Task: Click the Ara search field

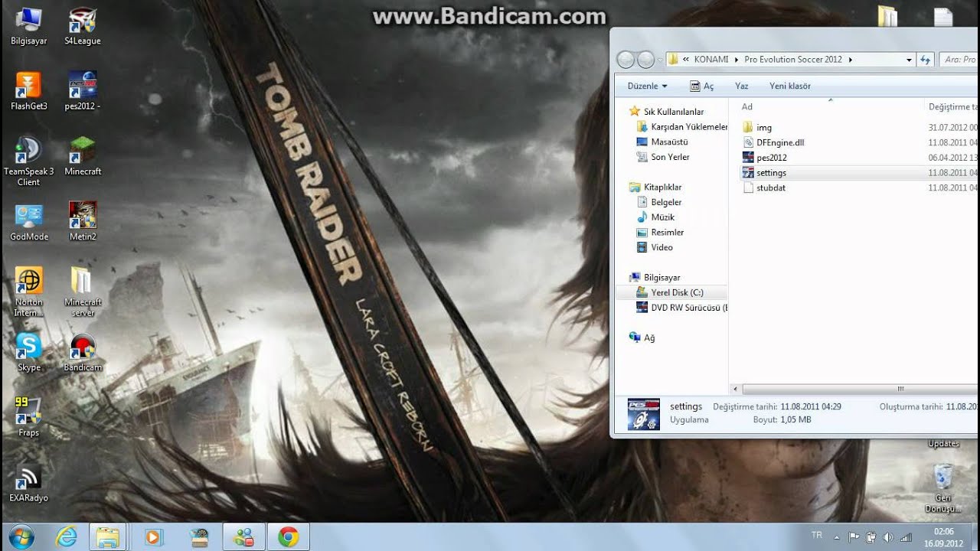Action: pyautogui.click(x=959, y=60)
